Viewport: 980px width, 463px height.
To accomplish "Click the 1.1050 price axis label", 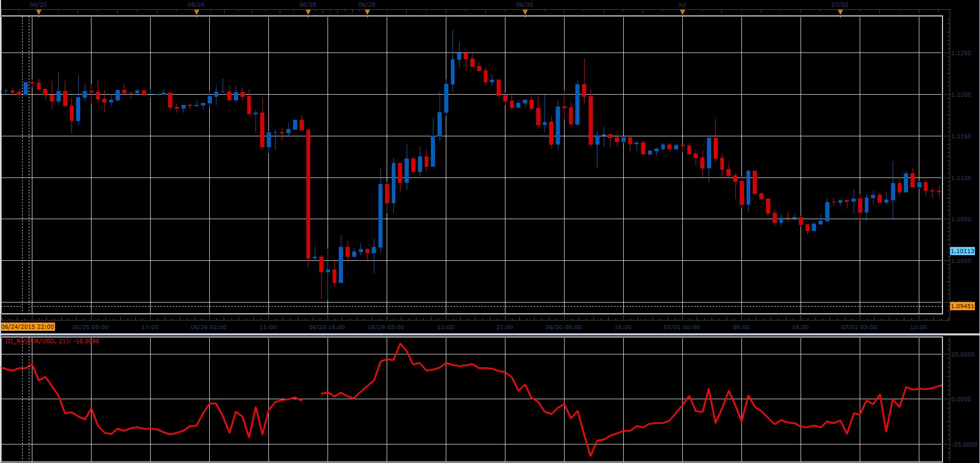I will click(x=961, y=219).
